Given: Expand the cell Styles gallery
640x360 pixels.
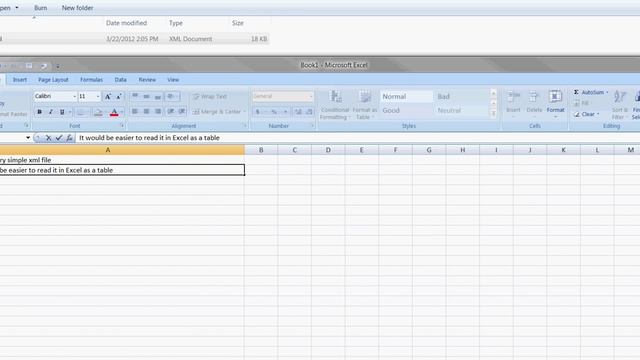Looking at the screenshot, I should click(493, 114).
